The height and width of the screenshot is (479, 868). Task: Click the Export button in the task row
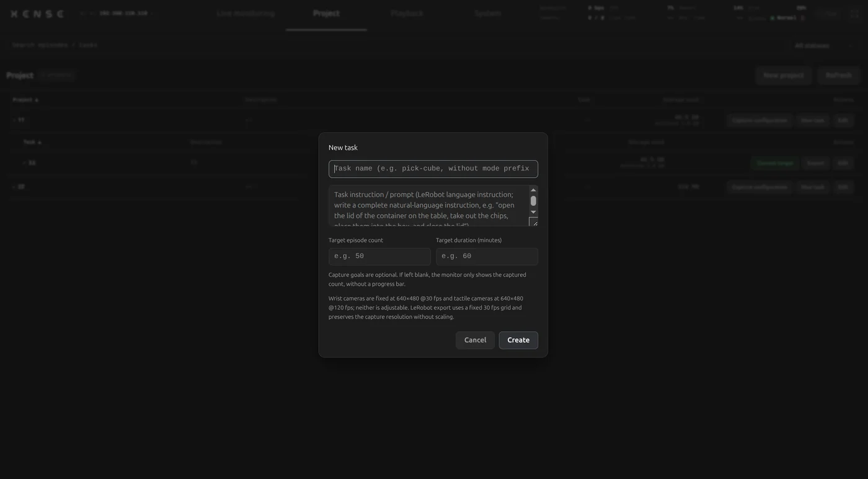click(x=815, y=163)
